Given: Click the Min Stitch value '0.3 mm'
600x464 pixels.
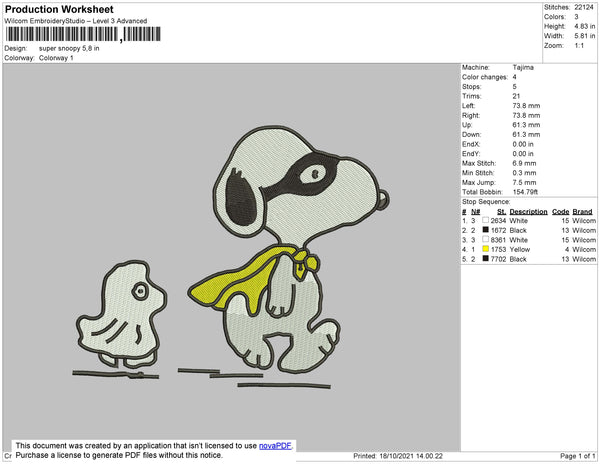Looking at the screenshot, I should 524,173.
